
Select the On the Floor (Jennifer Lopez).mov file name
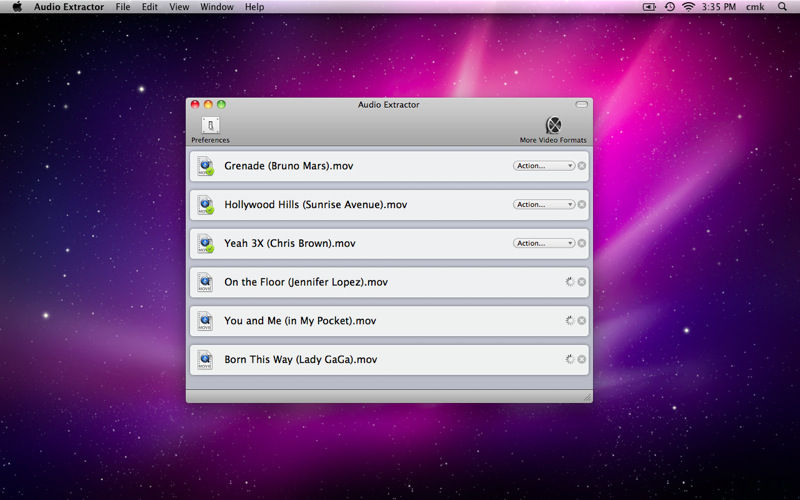point(306,282)
